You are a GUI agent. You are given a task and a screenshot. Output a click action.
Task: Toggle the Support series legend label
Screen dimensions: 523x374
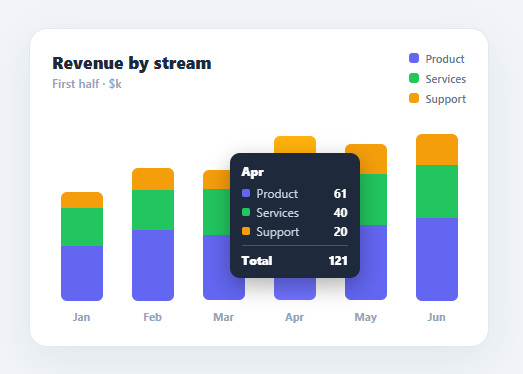pyautogui.click(x=446, y=99)
